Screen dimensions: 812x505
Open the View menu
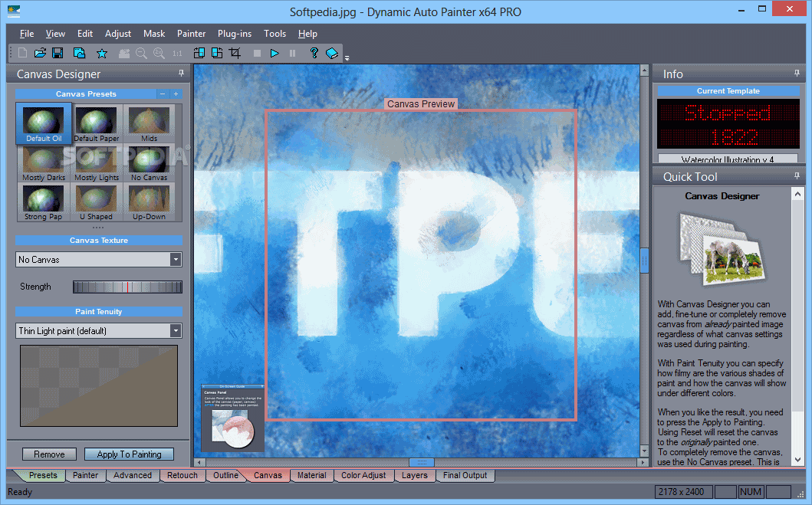click(x=55, y=34)
